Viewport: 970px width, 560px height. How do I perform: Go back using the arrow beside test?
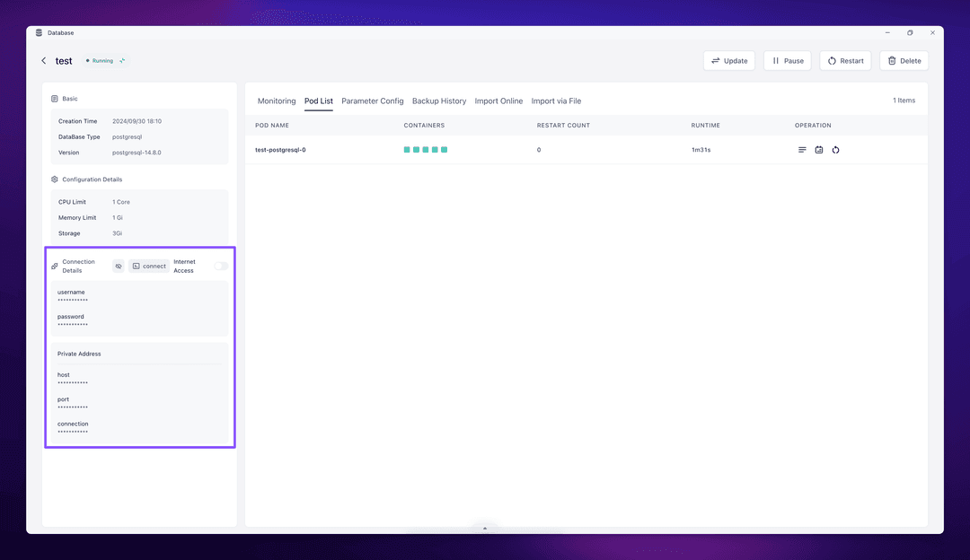43,60
